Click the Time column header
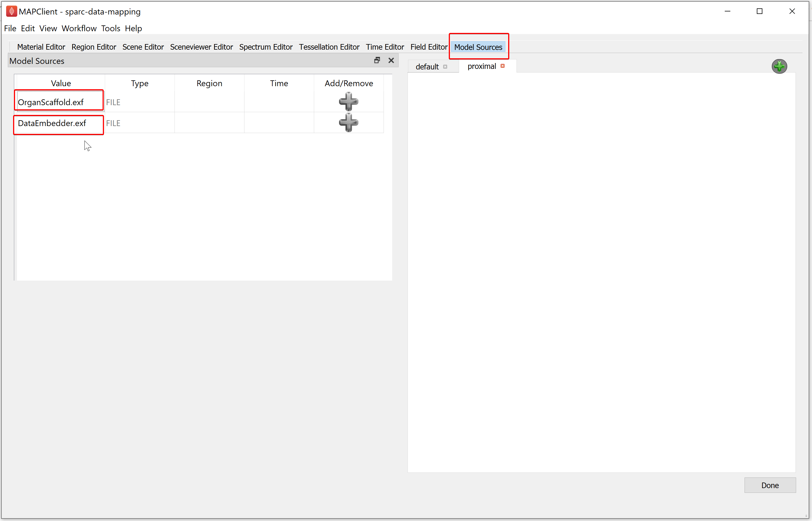This screenshot has width=812, height=521. click(x=279, y=83)
